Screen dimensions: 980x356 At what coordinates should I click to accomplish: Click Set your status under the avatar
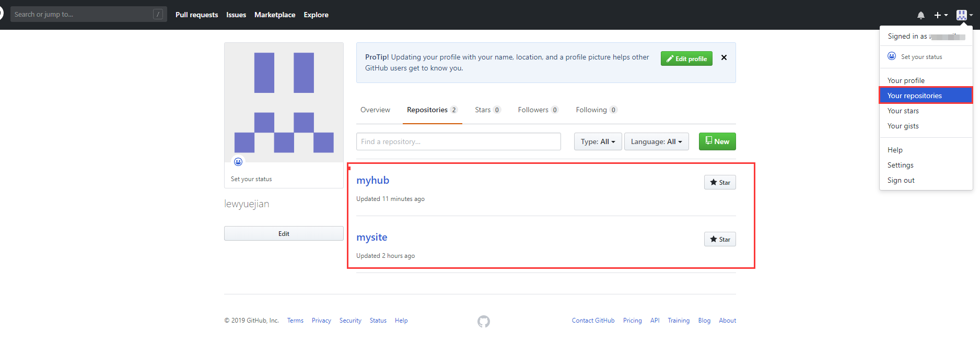click(x=251, y=179)
